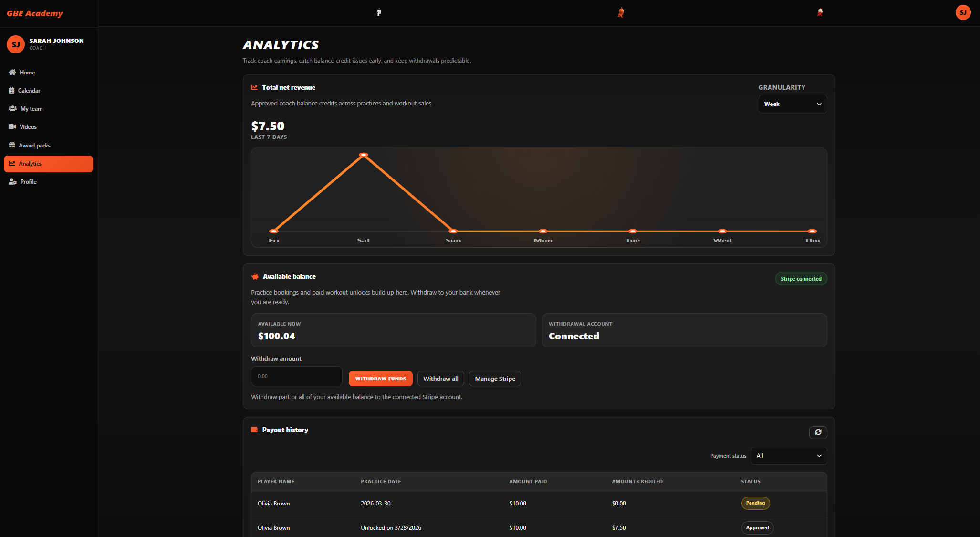The image size is (980, 537).
Task: Click the Manage Stripe button
Action: click(495, 379)
